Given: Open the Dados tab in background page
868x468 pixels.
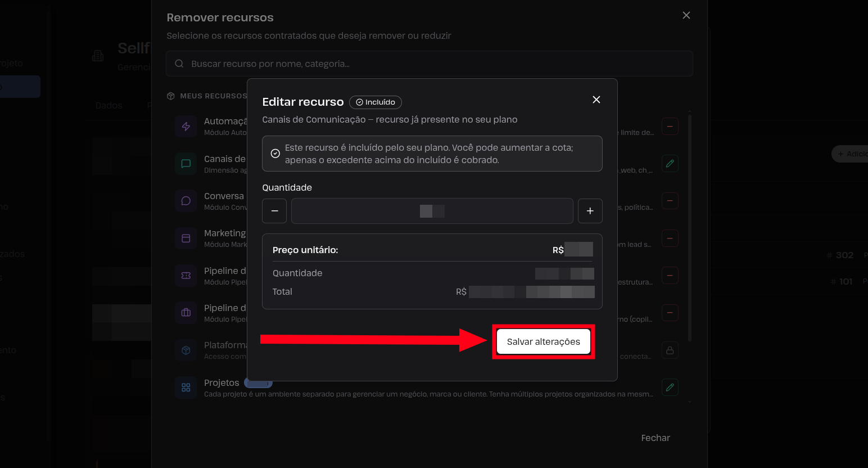Looking at the screenshot, I should coord(108,105).
